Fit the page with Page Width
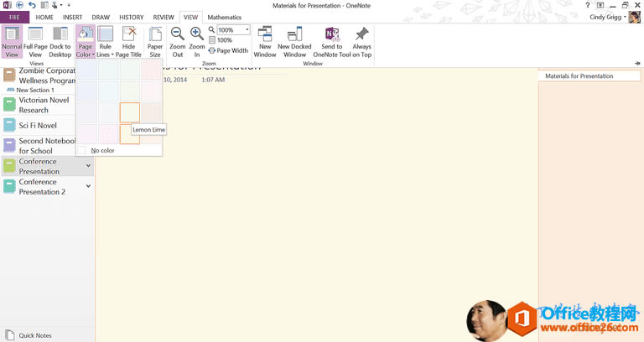644x342 pixels. [x=228, y=50]
